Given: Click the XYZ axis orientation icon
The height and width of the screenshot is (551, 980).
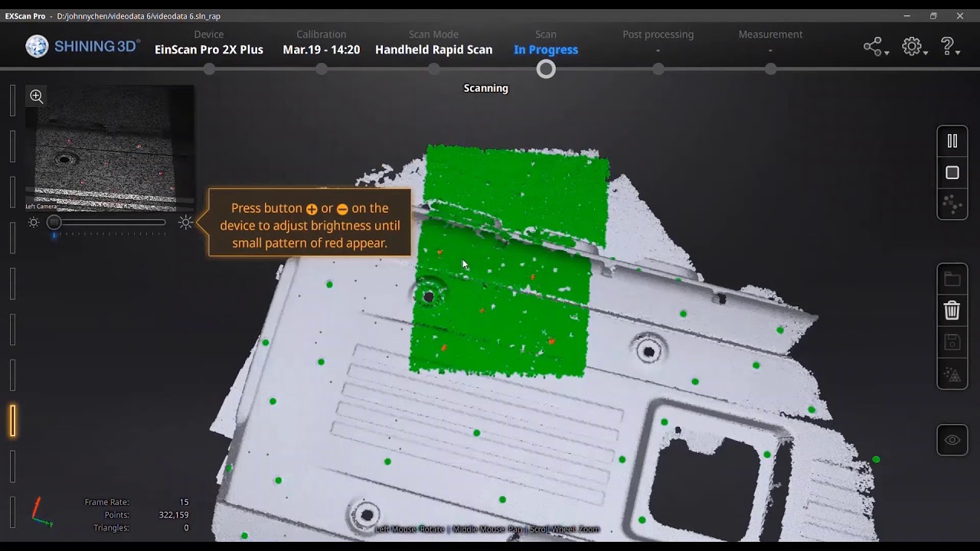Looking at the screenshot, I should [41, 512].
